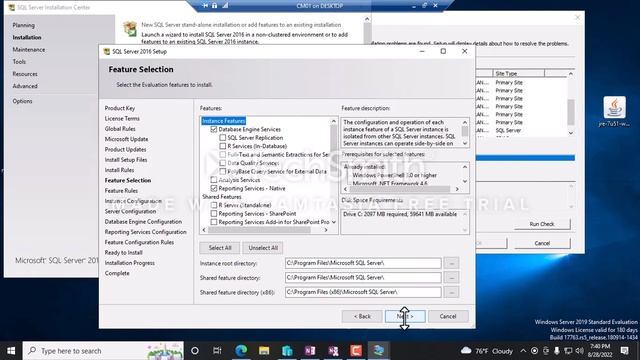The height and width of the screenshot is (360, 640).
Task: Cancel the SQL Server 2016 Setup
Action: pos(448,316)
